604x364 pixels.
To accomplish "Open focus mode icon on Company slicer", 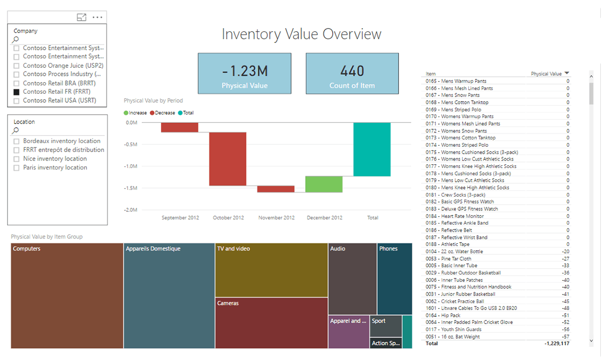I will [81, 17].
